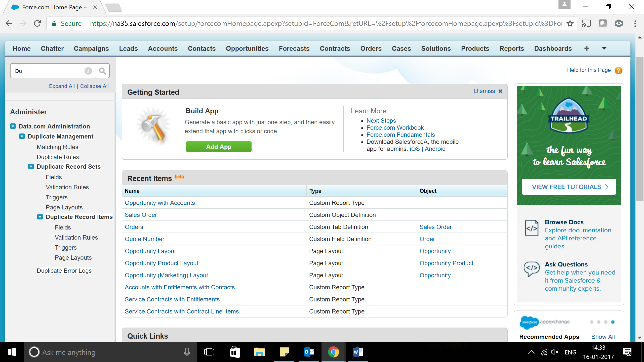Viewport: 644px width, 362px height.
Task: Click the Salesforce AppExchange logo
Action: 545,322
